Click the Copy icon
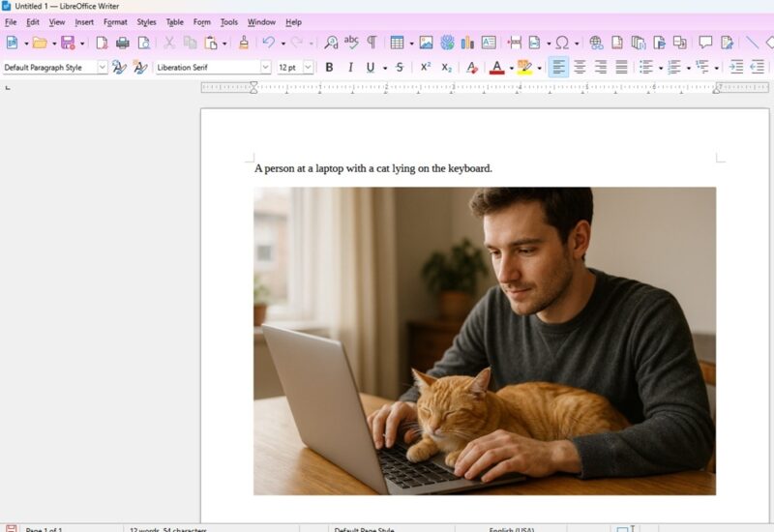The image size is (774, 532). (190, 43)
